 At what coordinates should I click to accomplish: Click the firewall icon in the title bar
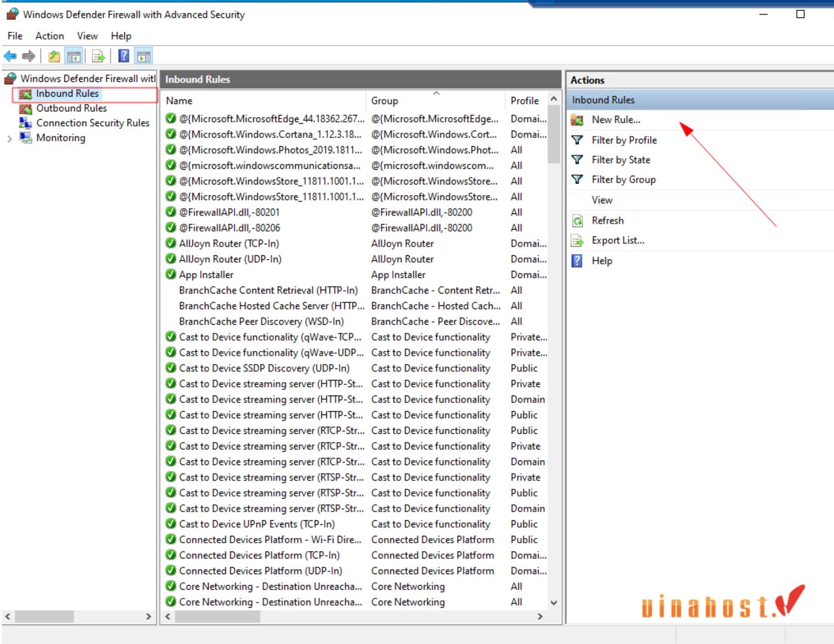12,14
